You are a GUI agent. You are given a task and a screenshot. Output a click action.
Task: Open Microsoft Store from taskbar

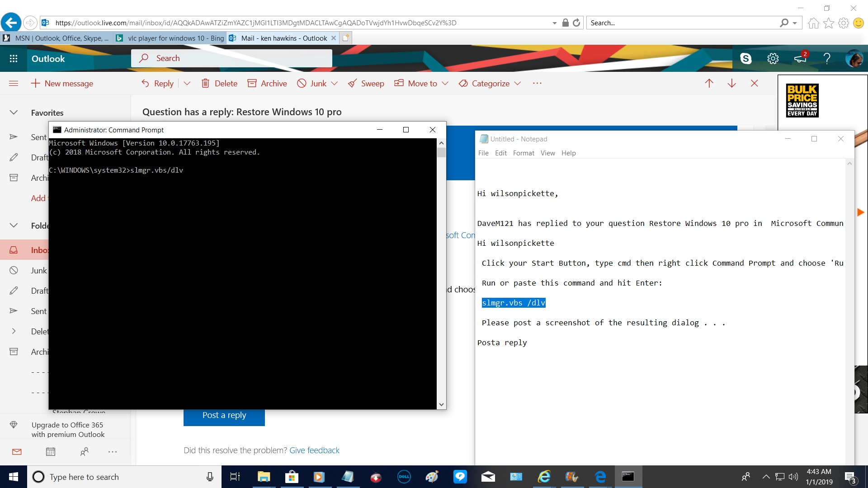(292, 477)
